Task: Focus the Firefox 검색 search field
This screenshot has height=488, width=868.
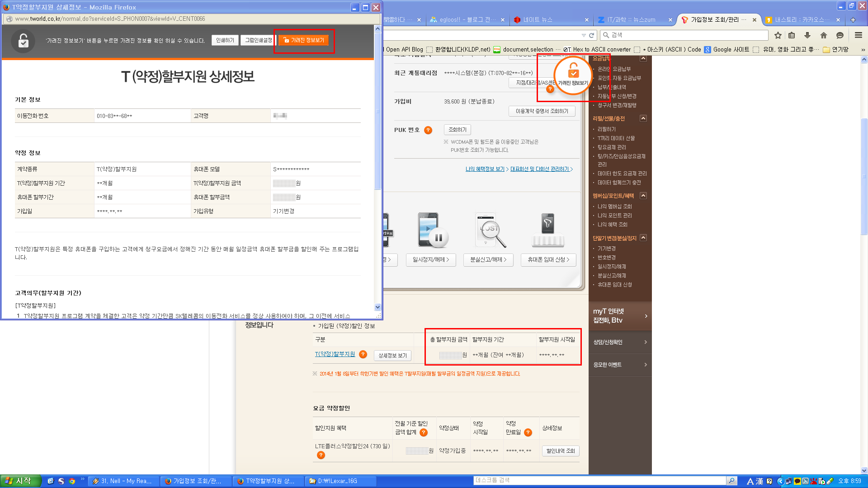Action: point(684,35)
